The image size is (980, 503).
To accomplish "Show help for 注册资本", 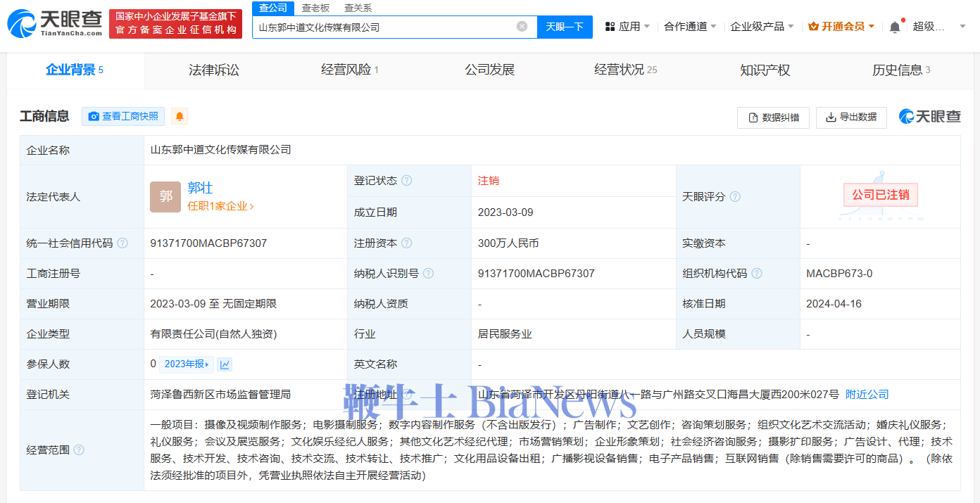I will (407, 243).
